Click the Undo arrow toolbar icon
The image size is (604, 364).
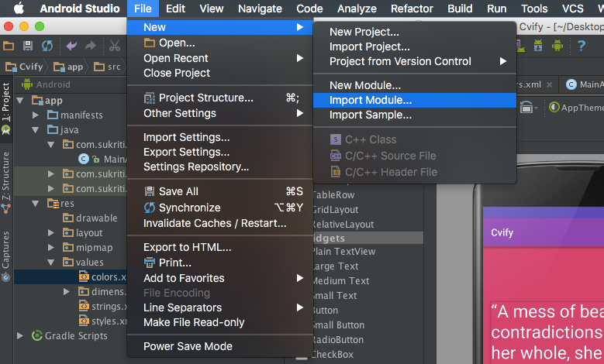point(71,46)
